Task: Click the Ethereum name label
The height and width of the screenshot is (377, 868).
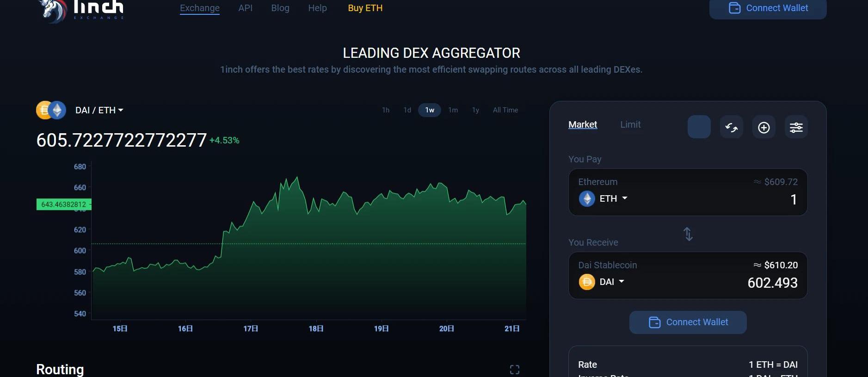Action: tap(598, 182)
